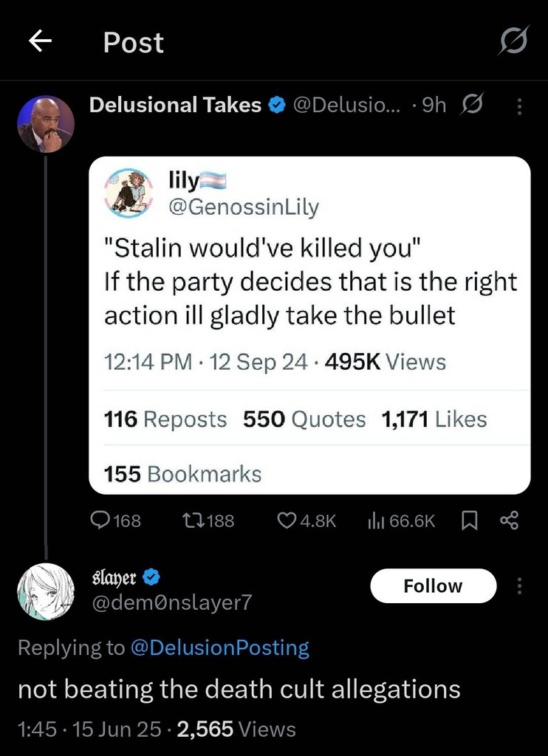
Task: Tap the back arrow icon
Action: click(41, 42)
